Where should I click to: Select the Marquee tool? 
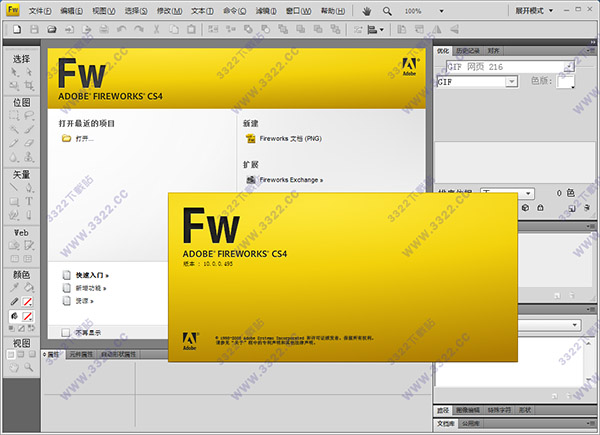click(x=14, y=115)
